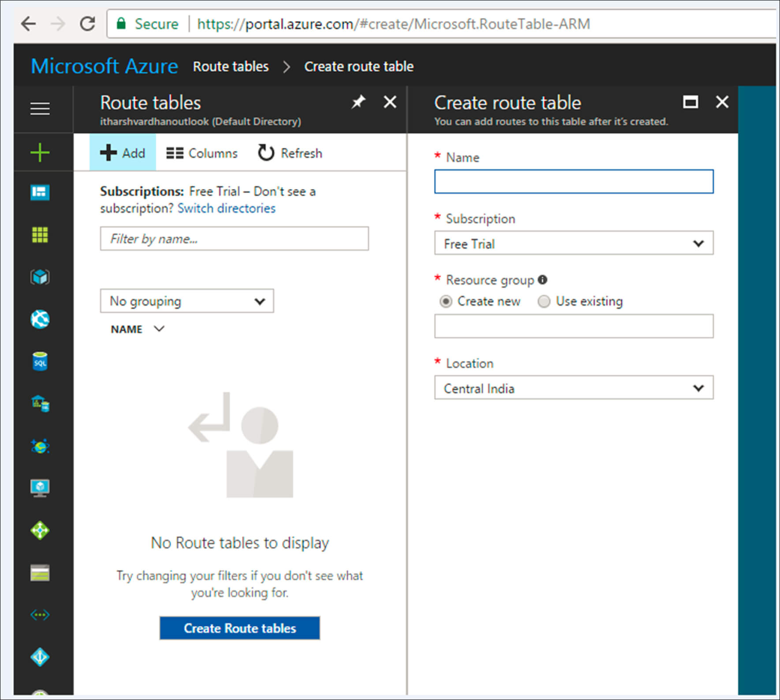Click Microsoft Azure logo text
This screenshot has height=700, width=780.
click(104, 66)
